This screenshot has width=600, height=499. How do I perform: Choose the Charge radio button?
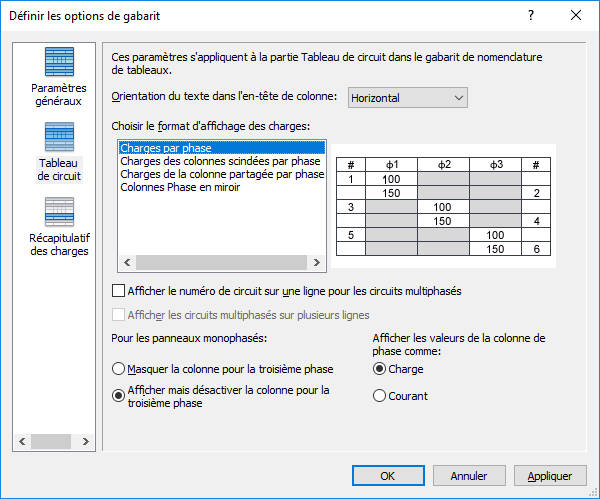click(x=380, y=369)
